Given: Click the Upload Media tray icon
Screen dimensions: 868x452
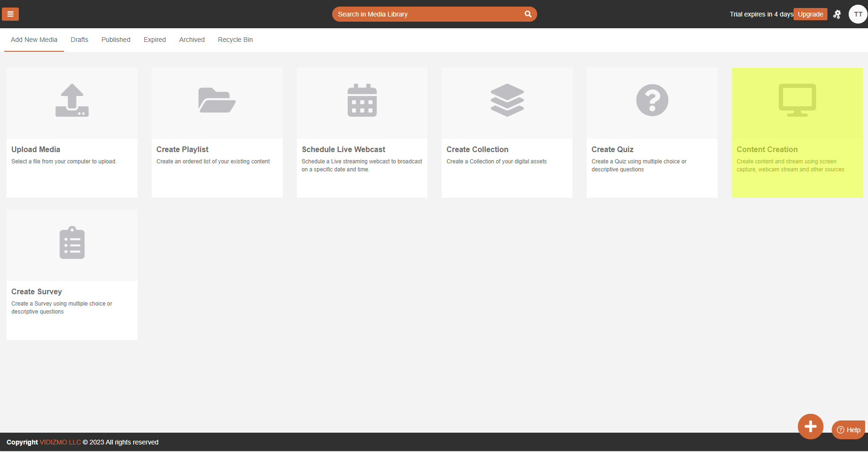Looking at the screenshot, I should (72, 100).
